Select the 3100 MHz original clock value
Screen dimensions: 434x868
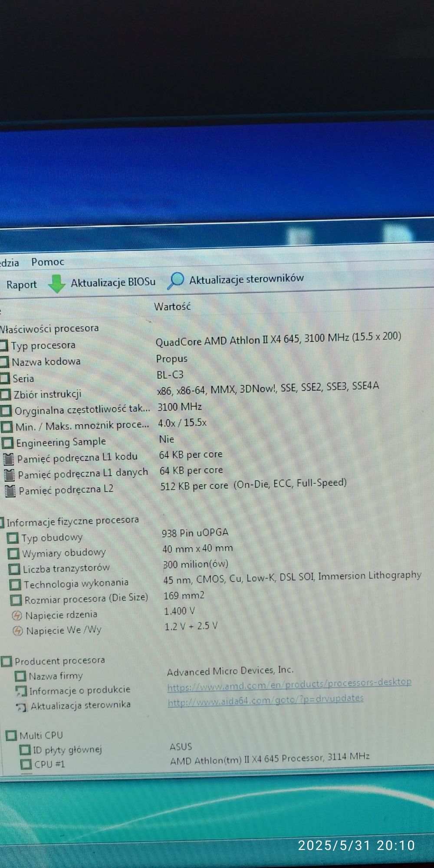(x=180, y=407)
